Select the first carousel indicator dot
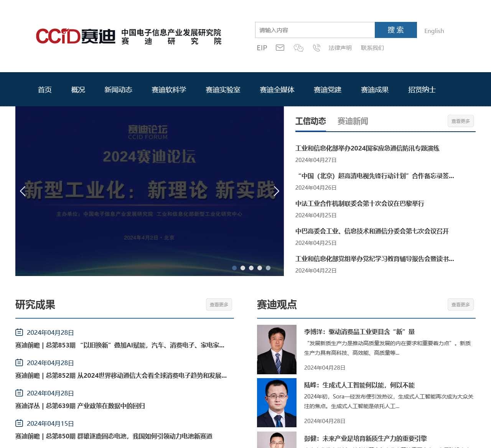 point(234,268)
